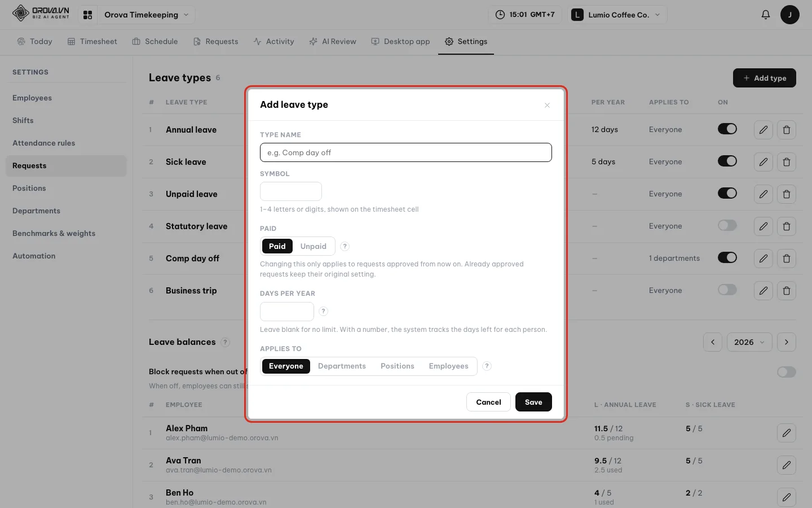Screen dimensions: 812x508
Task: Click the Orova.vn logo
Action: [x=41, y=13]
